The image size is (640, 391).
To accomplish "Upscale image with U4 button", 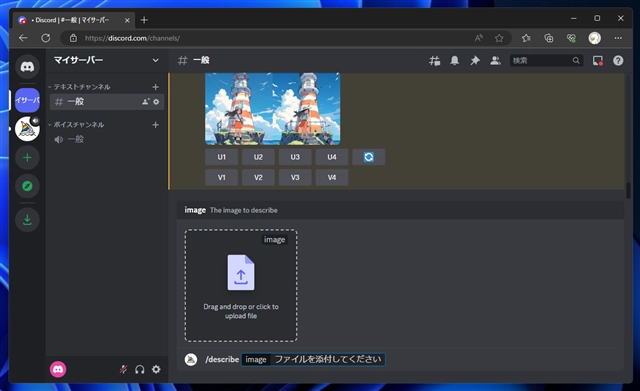I will pos(332,157).
